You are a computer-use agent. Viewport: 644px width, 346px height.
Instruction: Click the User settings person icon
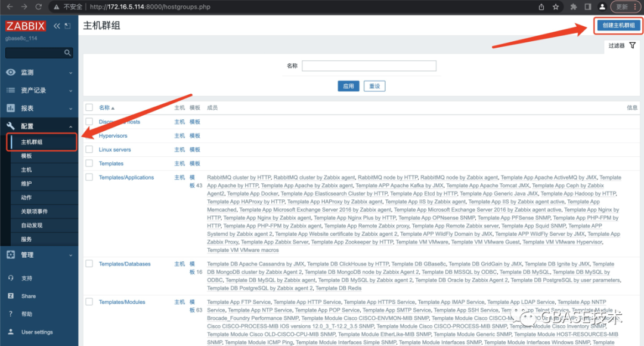[x=11, y=332]
